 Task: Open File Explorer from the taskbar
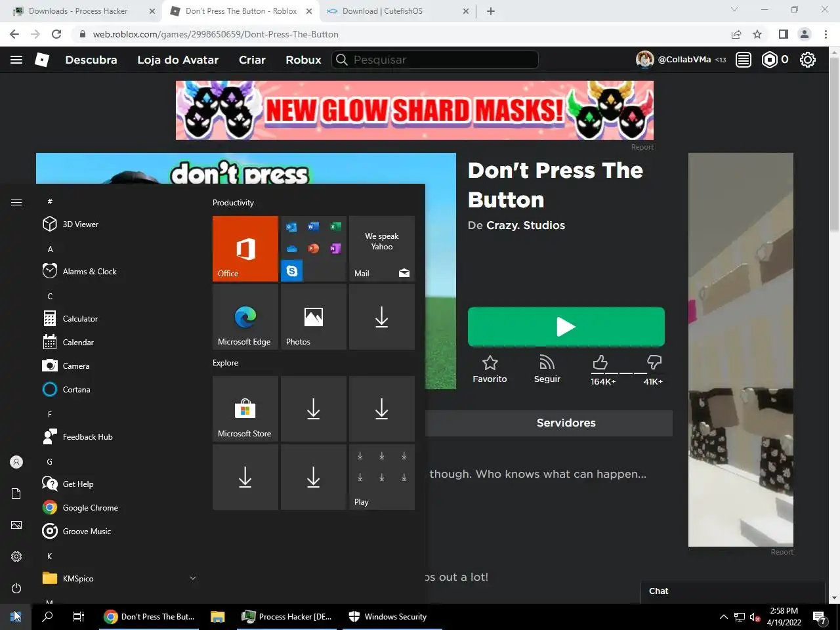pyautogui.click(x=218, y=617)
